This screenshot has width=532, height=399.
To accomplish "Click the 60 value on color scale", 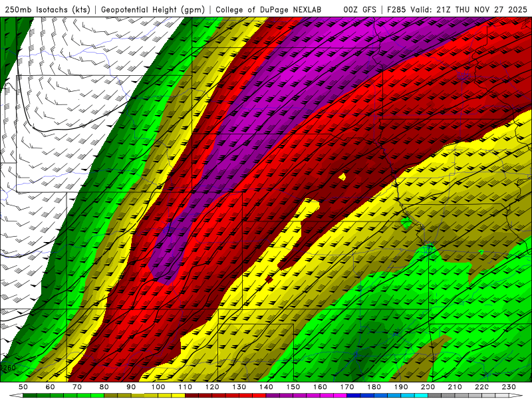I will [x=50, y=387].
